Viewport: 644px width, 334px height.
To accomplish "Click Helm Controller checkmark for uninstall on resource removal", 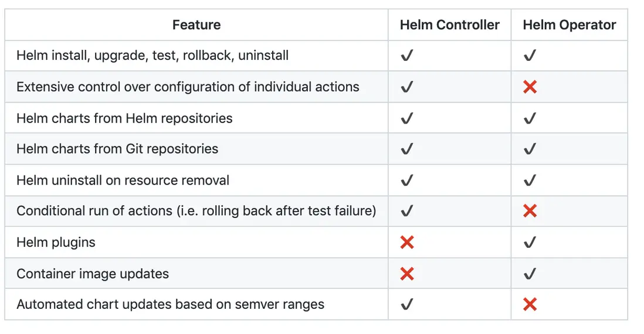I will (406, 180).
